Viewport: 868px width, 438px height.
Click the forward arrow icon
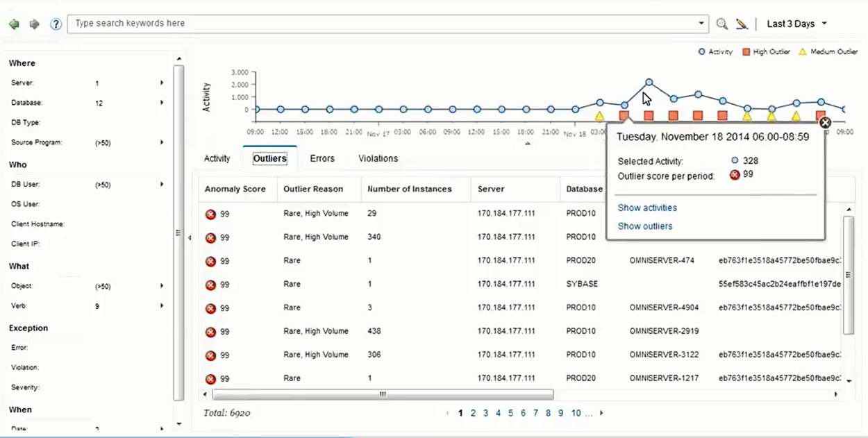[34, 24]
